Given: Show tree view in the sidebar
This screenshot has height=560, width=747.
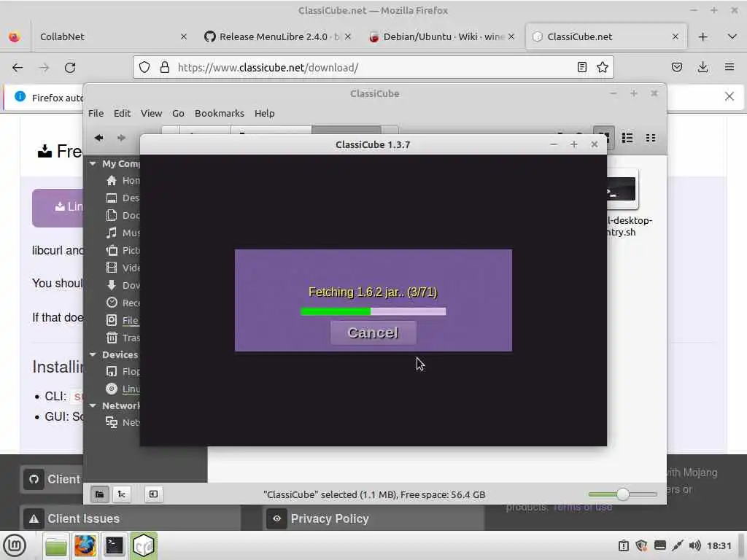Looking at the screenshot, I should click(x=122, y=494).
